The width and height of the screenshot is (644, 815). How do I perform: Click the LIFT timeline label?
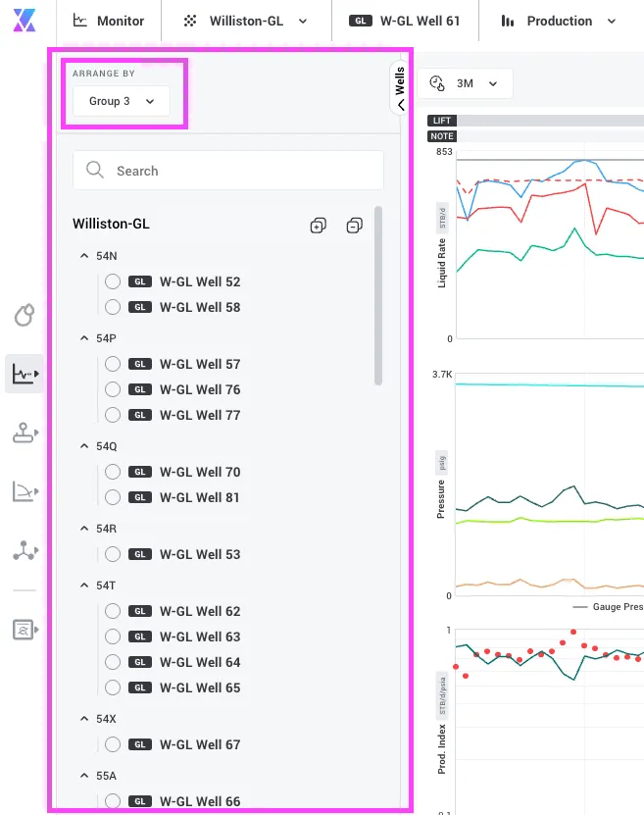[442, 121]
